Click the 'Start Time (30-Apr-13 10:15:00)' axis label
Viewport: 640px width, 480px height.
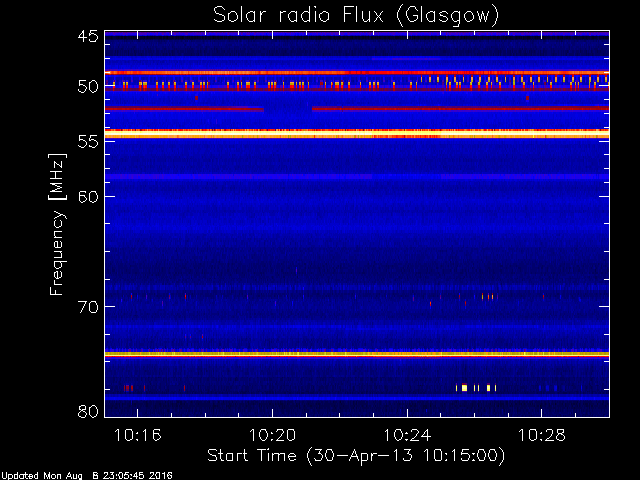click(x=356, y=456)
